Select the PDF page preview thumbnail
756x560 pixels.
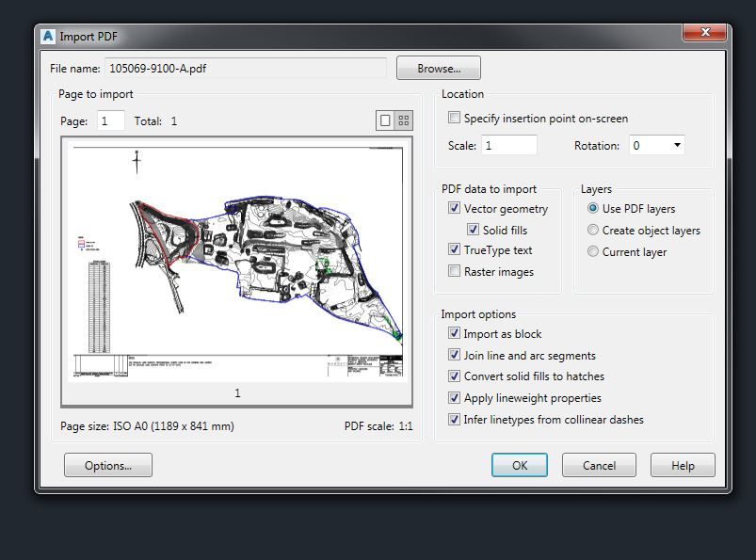pyautogui.click(x=237, y=261)
